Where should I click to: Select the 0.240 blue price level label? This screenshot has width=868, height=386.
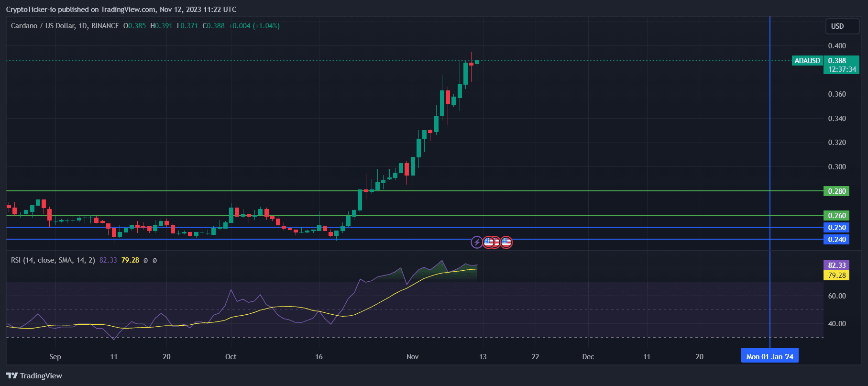[836, 240]
